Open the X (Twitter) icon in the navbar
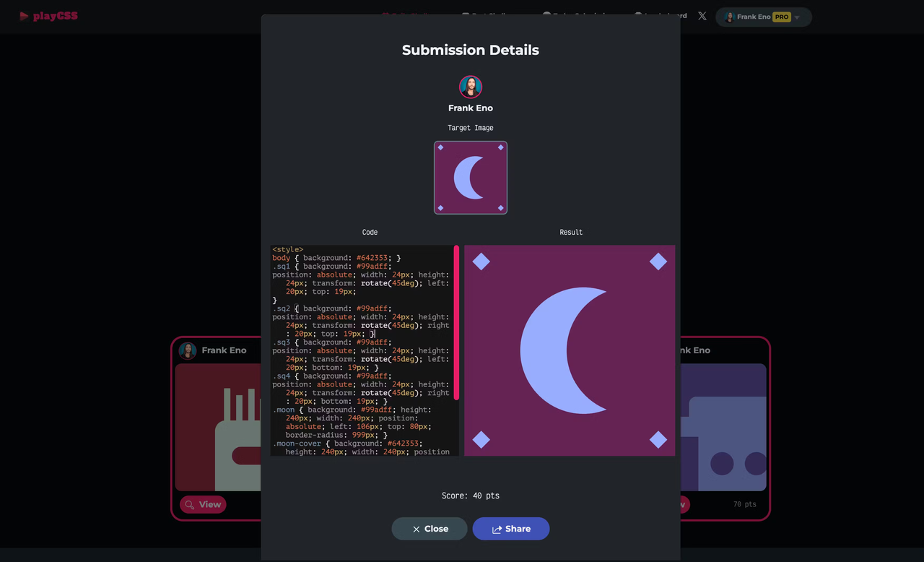 pos(702,16)
